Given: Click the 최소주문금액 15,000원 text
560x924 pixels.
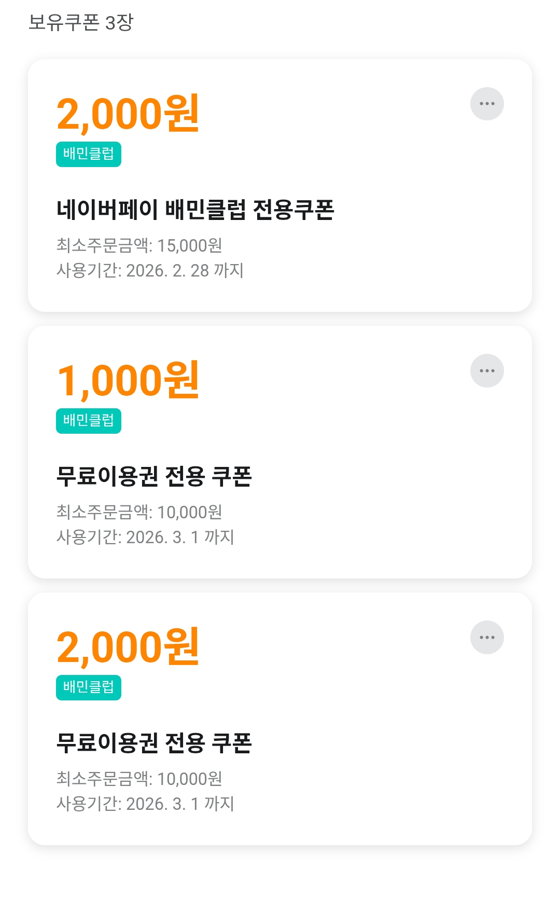Looking at the screenshot, I should [139, 245].
